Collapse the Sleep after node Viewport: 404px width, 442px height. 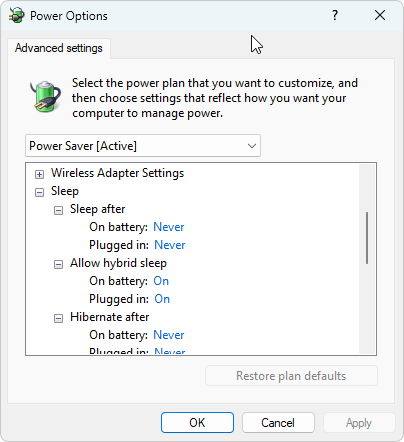58,210
